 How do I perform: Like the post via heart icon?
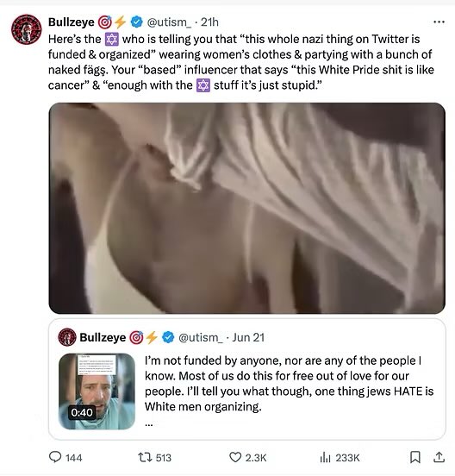point(235,457)
